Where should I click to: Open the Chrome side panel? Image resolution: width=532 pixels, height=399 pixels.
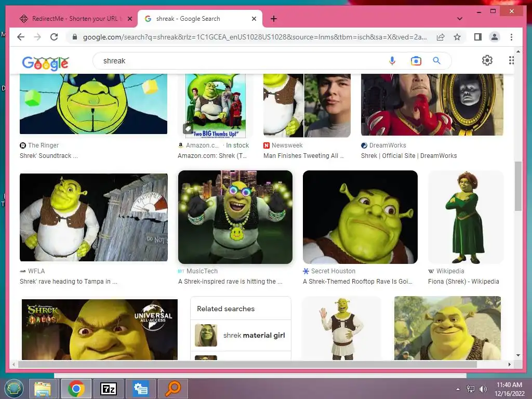(x=478, y=37)
